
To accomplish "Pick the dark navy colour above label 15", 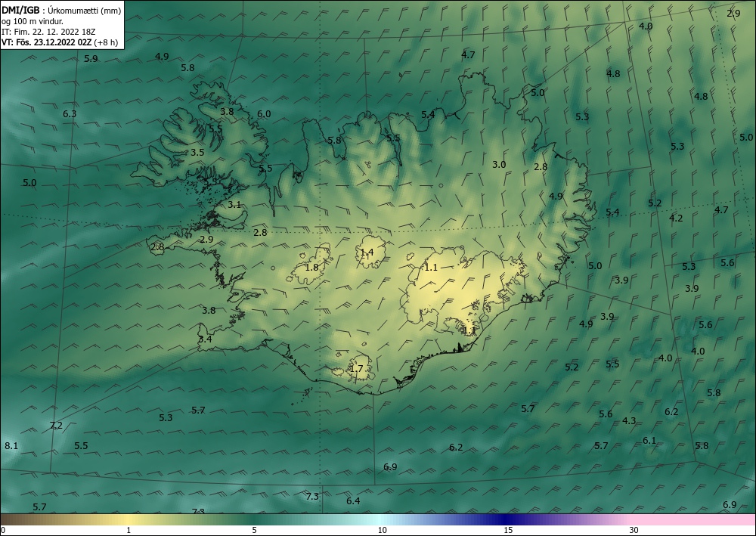I will tap(506, 519).
